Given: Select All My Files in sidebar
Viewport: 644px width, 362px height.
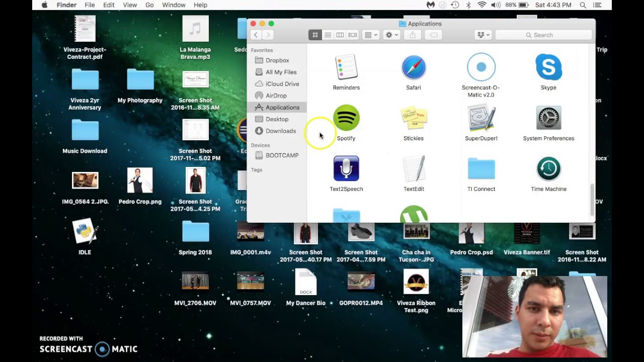Looking at the screenshot, I should click(x=277, y=72).
